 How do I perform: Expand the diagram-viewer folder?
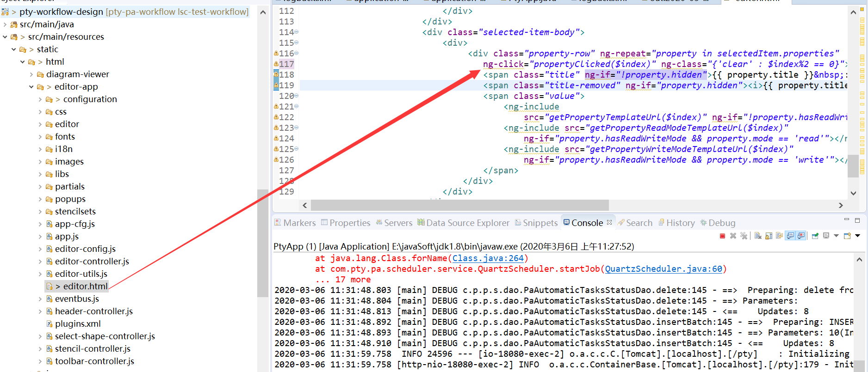pyautogui.click(x=31, y=74)
